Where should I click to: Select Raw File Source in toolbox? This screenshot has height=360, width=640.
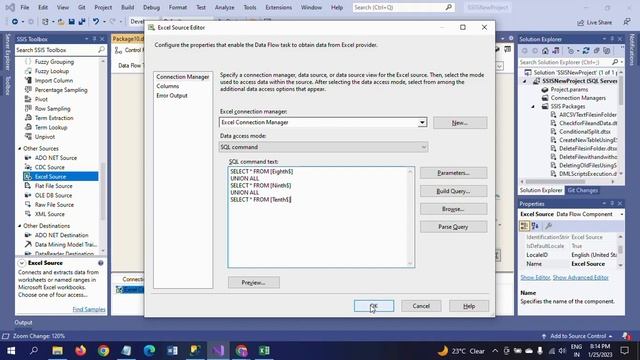[x=54, y=204]
